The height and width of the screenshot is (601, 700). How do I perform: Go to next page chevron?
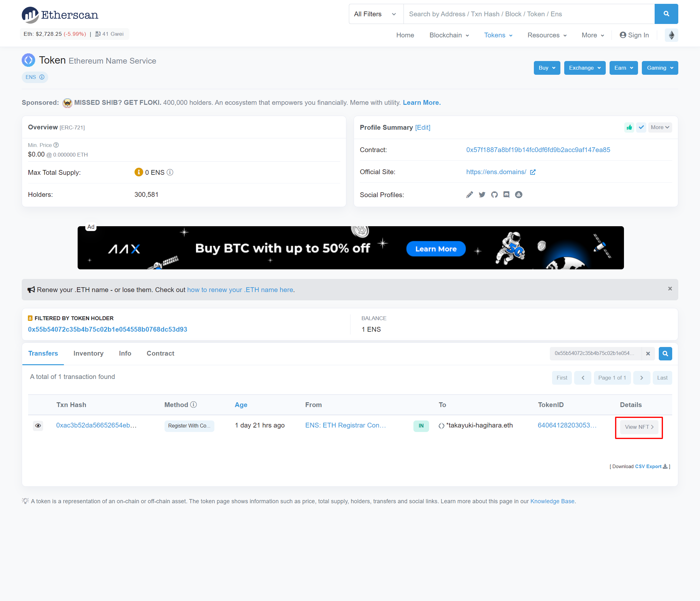point(642,378)
